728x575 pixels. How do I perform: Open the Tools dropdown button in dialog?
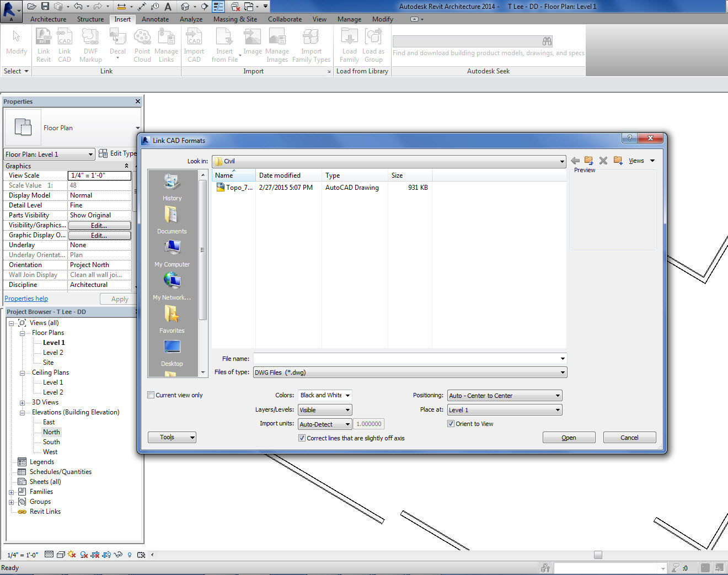(172, 438)
